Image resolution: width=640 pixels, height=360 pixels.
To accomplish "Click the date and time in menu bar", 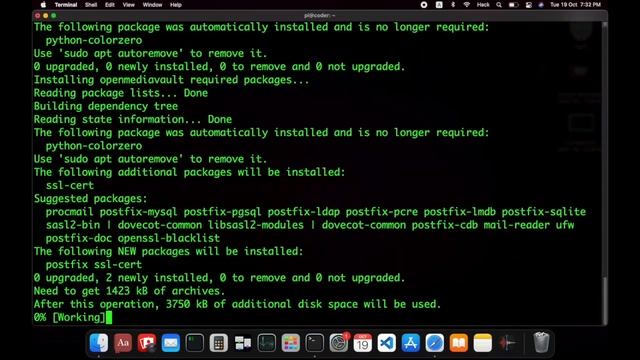I will [x=575, y=5].
